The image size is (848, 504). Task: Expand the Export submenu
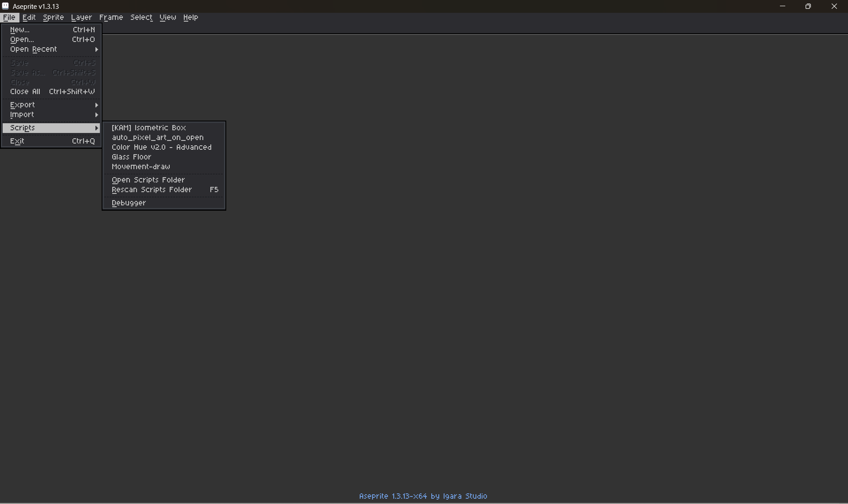pos(51,105)
